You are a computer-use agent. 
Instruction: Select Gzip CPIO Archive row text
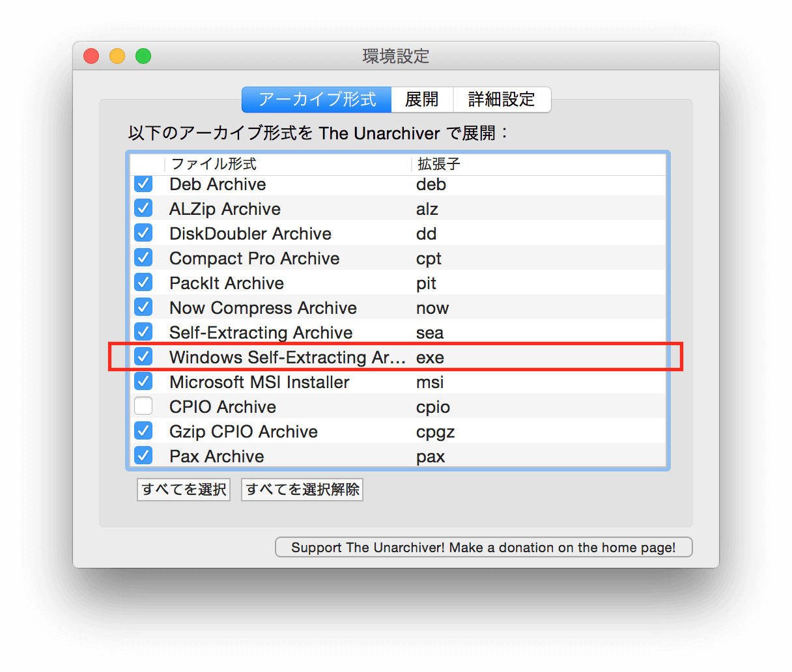click(244, 432)
